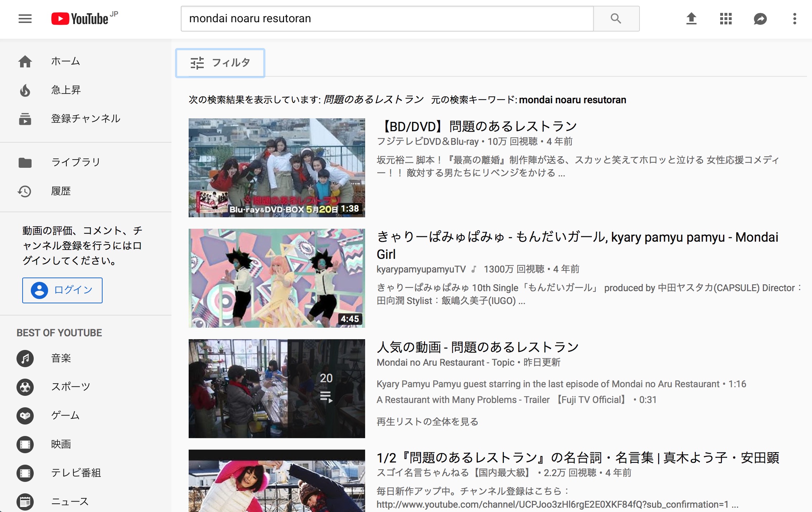Screen dimensions: 812x512
Task: Open the フジテレビDVD＆Blu-ray channel link
Action: [x=428, y=142]
